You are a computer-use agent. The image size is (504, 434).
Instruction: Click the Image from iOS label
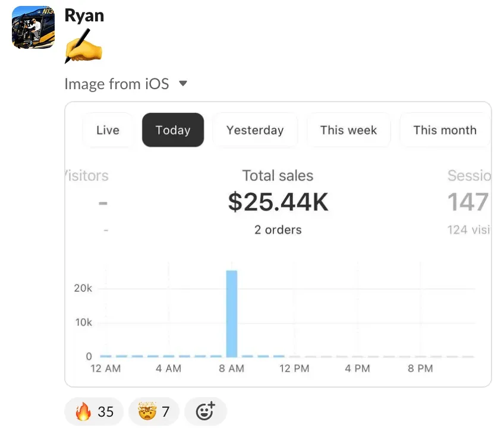116,84
